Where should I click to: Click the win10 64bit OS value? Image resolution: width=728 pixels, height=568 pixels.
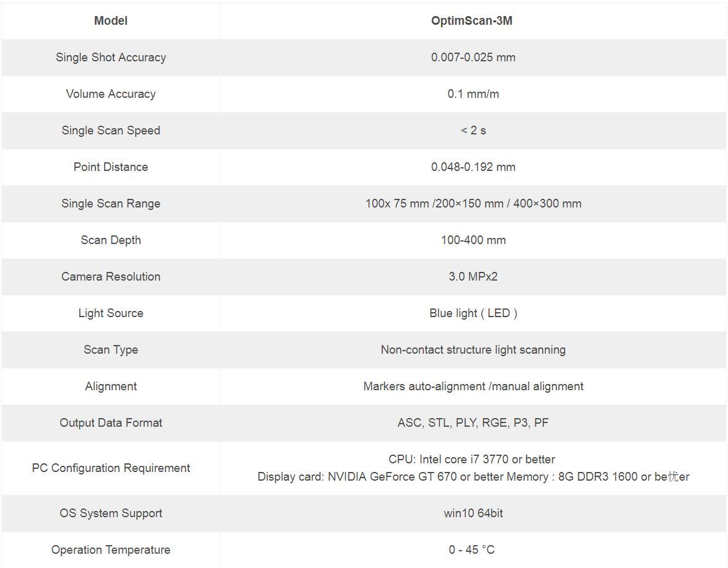[x=473, y=513]
